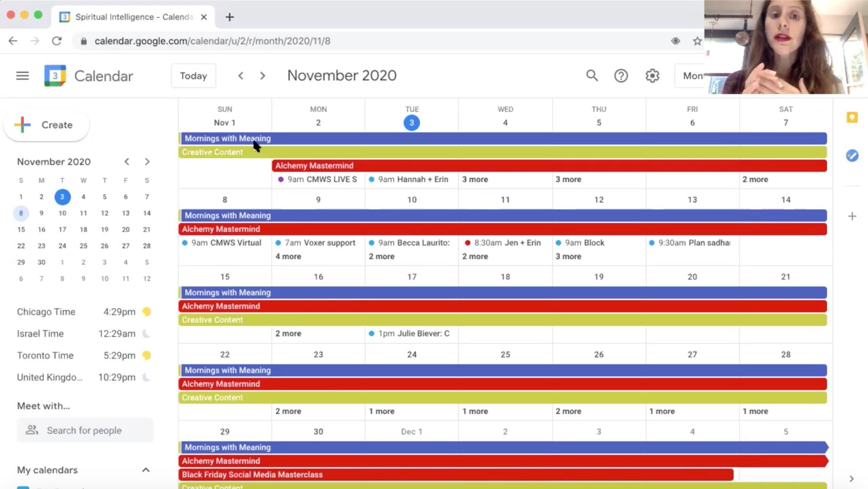868x489 pixels.
Task: Open Google Keep side panel icon
Action: [852, 118]
